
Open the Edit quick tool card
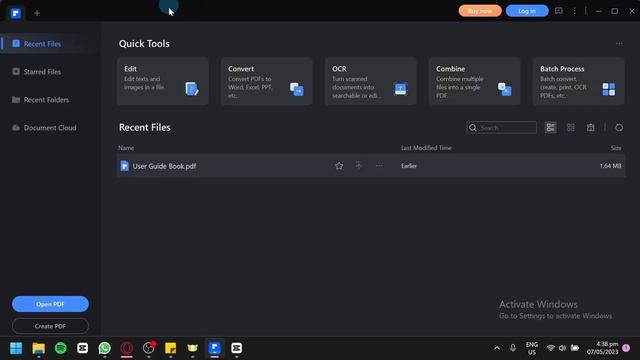pyautogui.click(x=162, y=81)
